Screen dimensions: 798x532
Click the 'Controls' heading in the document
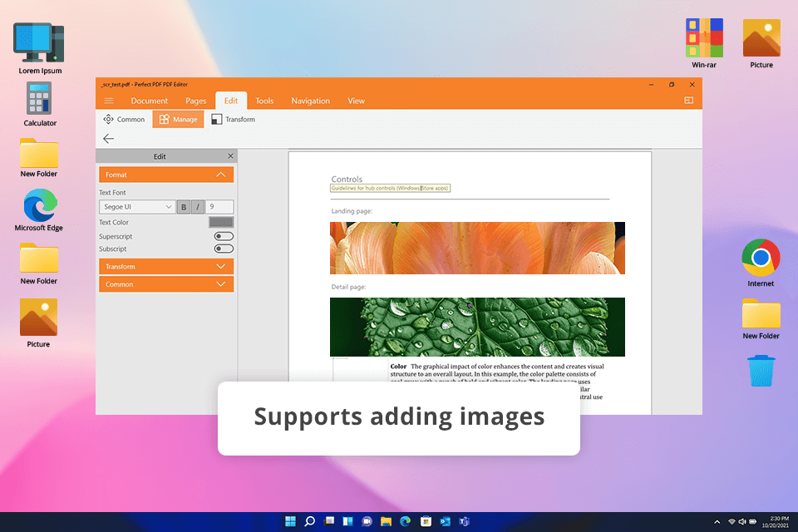(x=347, y=180)
